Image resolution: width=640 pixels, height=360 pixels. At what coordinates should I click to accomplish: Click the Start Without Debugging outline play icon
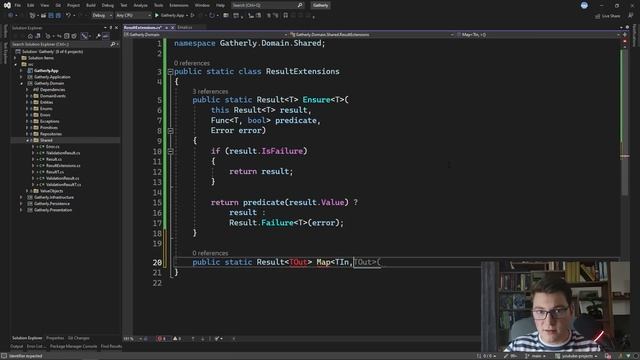(192, 16)
